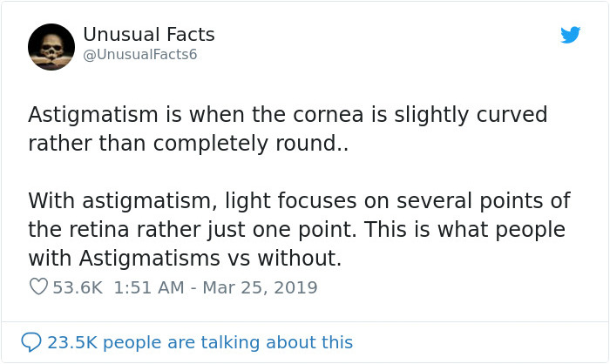The image size is (610, 364).
Task: Click the 23.5K conversation count
Action: click(x=71, y=342)
